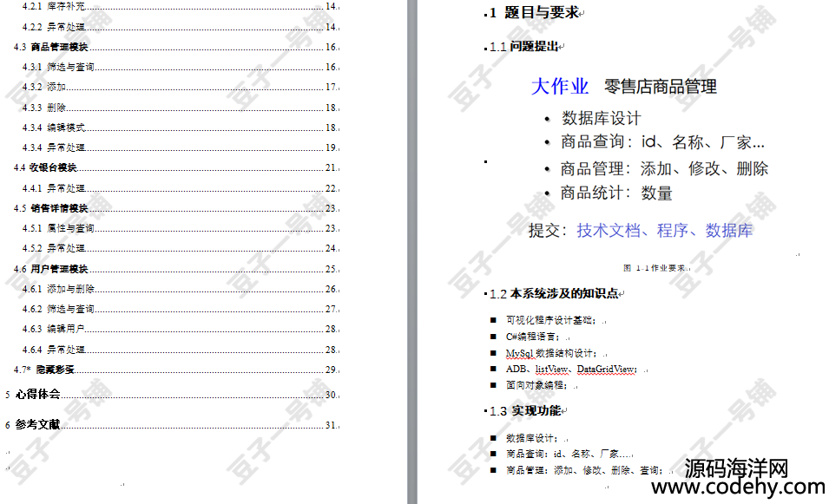
Task: Click figure line 商品查询: id、名称、厂家
Action: [x=662, y=141]
